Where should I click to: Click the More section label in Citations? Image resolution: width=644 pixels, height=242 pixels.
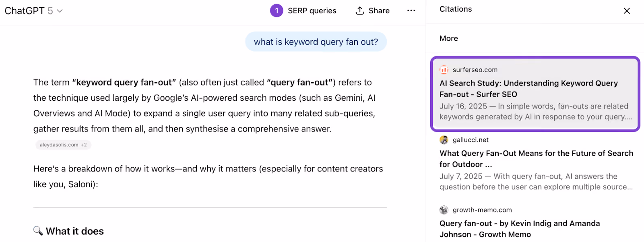coord(449,38)
